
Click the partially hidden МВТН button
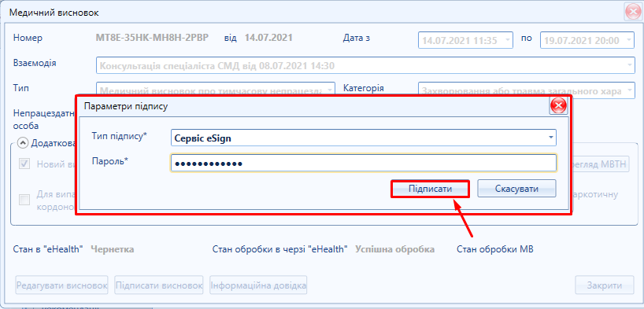[x=601, y=164]
